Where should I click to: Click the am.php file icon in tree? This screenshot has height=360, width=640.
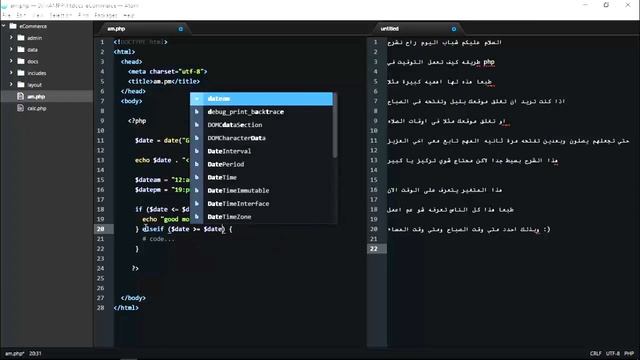(x=20, y=97)
